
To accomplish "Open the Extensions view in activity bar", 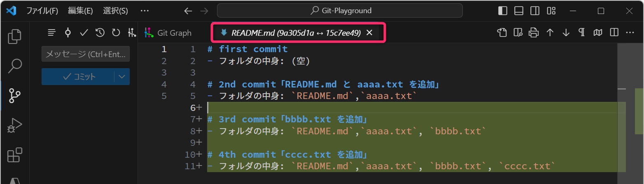I will 15,156.
